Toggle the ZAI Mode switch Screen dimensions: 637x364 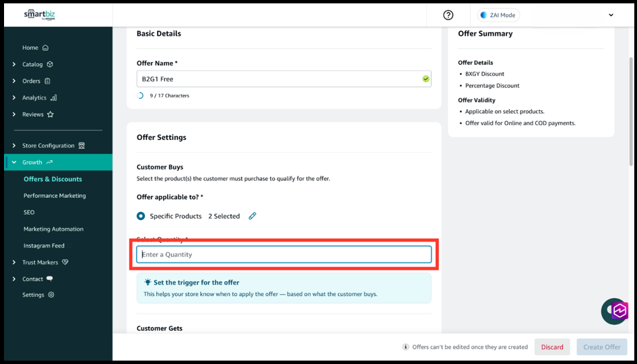(484, 15)
